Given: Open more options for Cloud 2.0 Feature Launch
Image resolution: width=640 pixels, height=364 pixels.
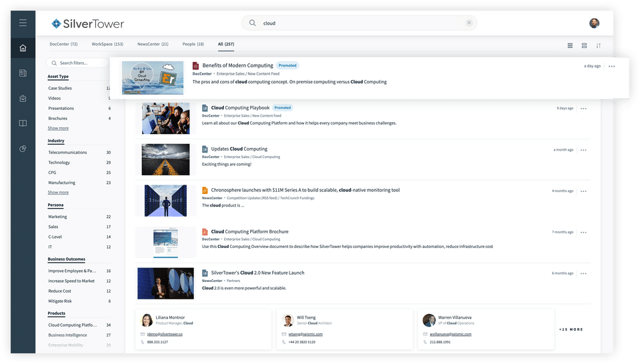Looking at the screenshot, I should tap(583, 273).
